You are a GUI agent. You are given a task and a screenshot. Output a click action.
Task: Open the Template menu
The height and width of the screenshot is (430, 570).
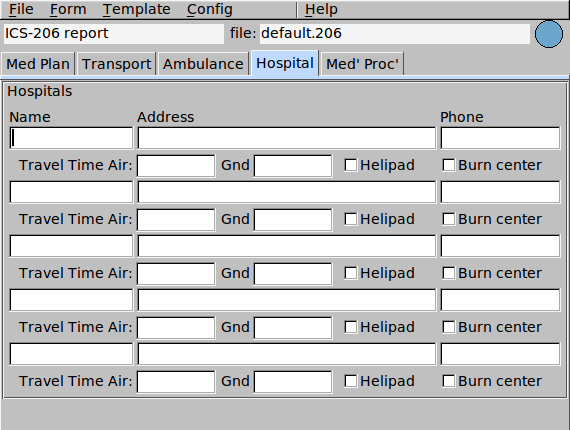click(136, 9)
